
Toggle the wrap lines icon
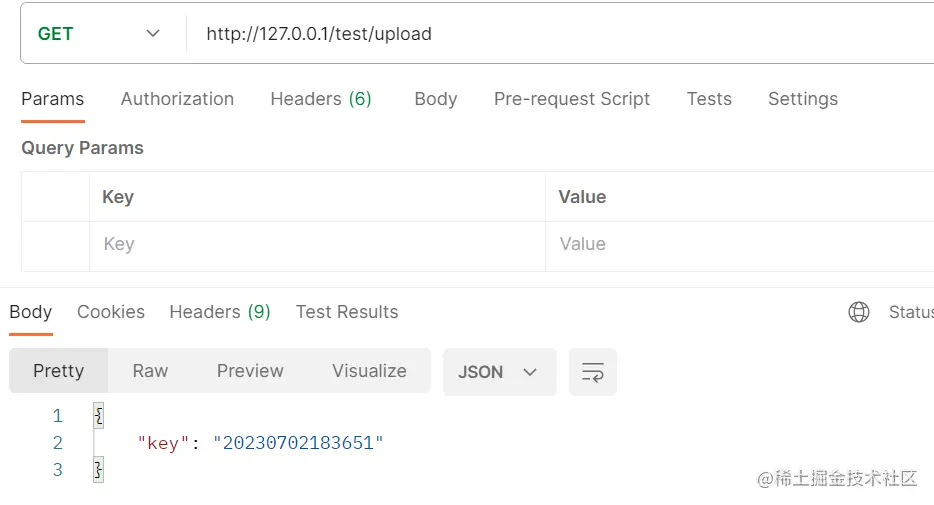[592, 372]
